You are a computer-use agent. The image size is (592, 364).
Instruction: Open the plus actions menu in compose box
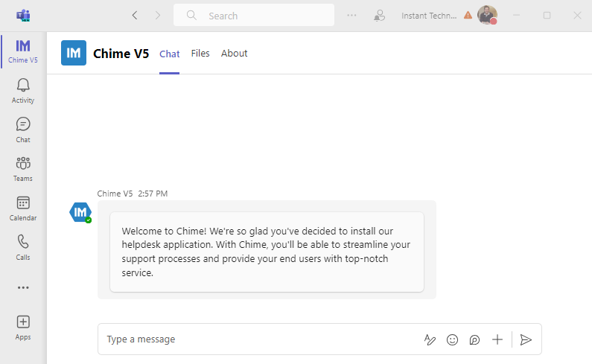pyautogui.click(x=497, y=339)
